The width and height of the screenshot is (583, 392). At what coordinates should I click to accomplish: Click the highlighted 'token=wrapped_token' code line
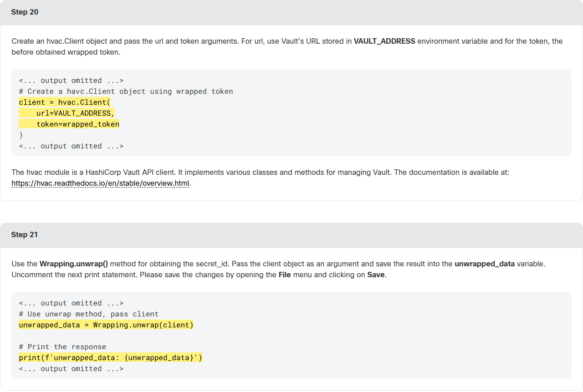click(x=69, y=124)
